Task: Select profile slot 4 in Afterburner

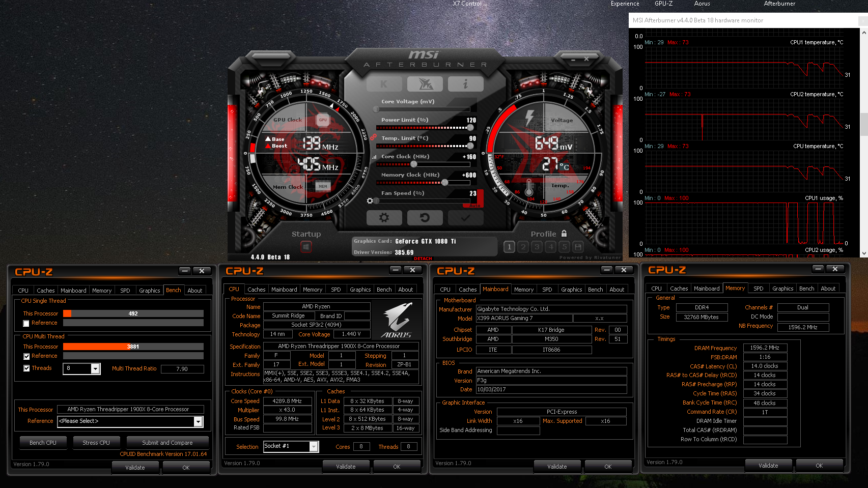Action: coord(550,247)
